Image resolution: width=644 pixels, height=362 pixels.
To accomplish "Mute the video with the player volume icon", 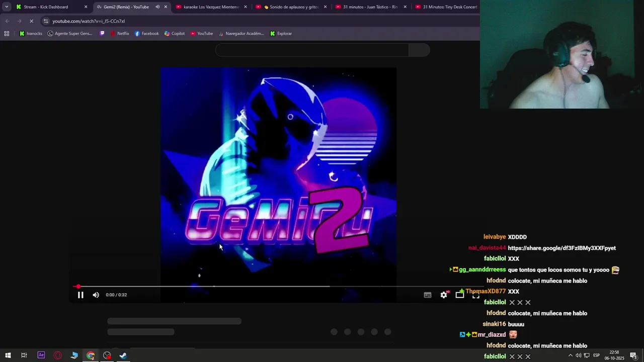I will tap(96, 295).
